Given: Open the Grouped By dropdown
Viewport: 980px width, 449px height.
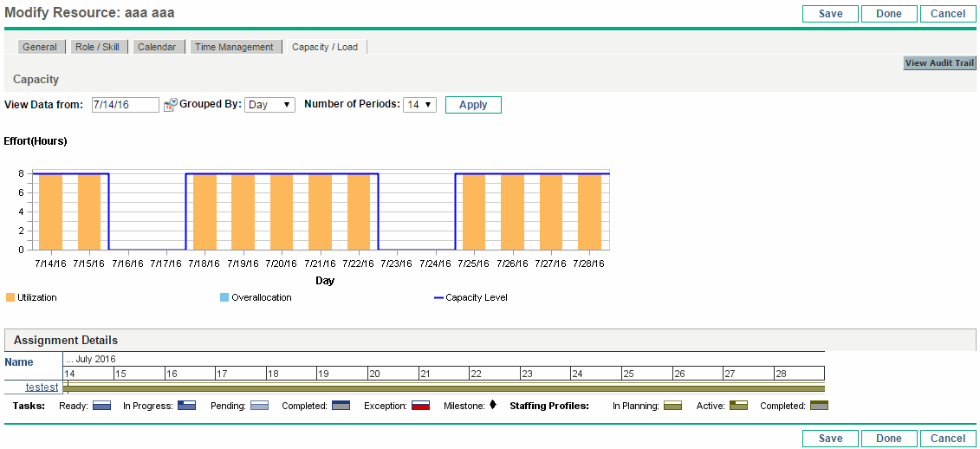Looking at the screenshot, I should 269,105.
